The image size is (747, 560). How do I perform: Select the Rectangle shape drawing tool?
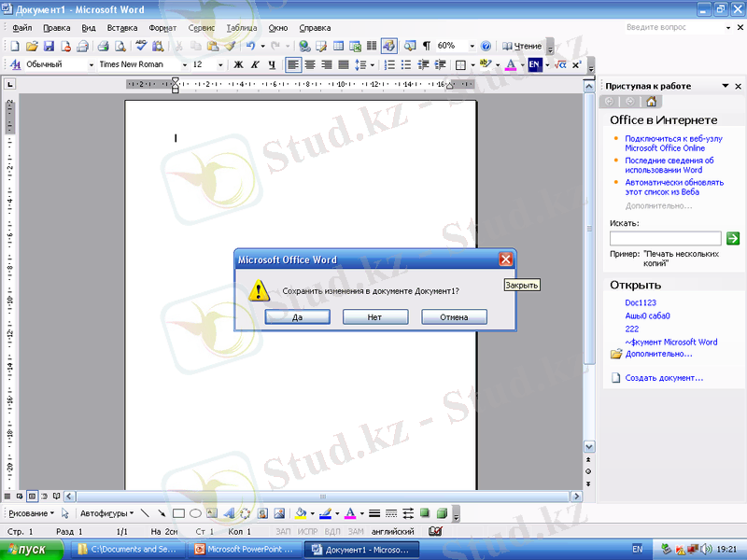point(178,513)
